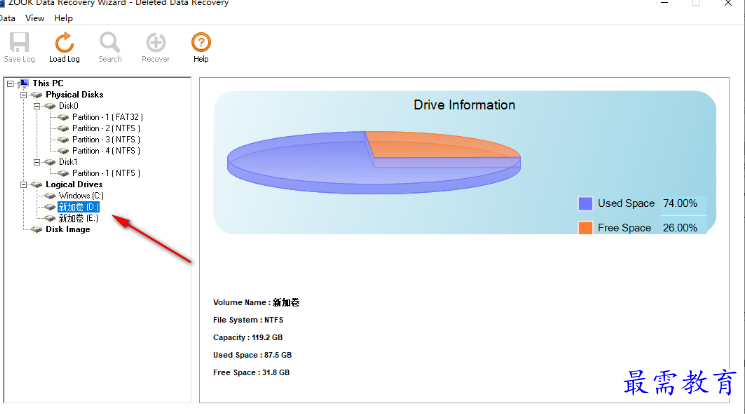This screenshot has width=745, height=414.
Task: Click the Windows (C:) drive icon
Action: click(50, 196)
